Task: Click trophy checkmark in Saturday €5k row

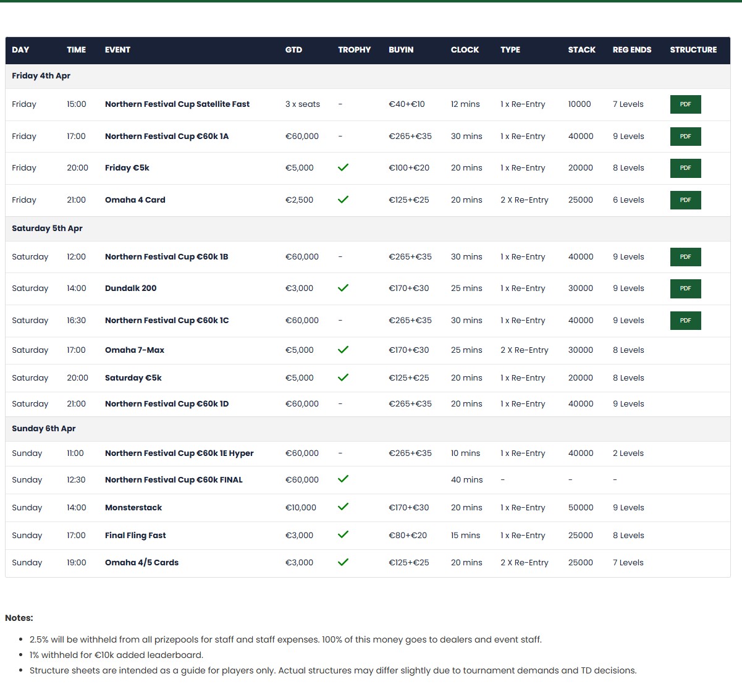Action: [x=344, y=377]
